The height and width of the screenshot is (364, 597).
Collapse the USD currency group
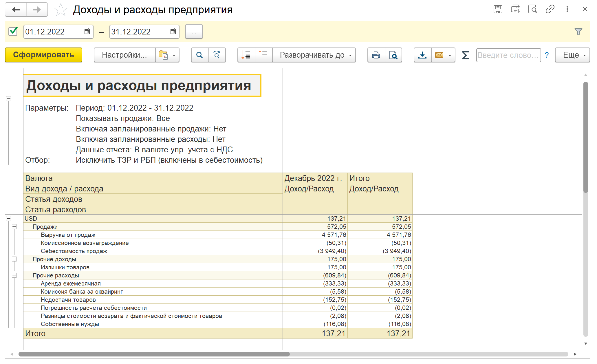pyautogui.click(x=9, y=219)
